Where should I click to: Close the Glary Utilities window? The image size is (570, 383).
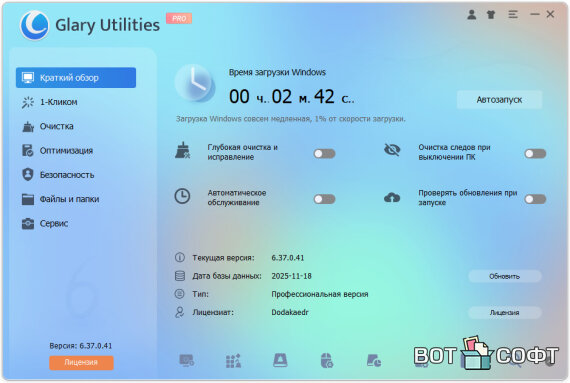click(x=550, y=14)
